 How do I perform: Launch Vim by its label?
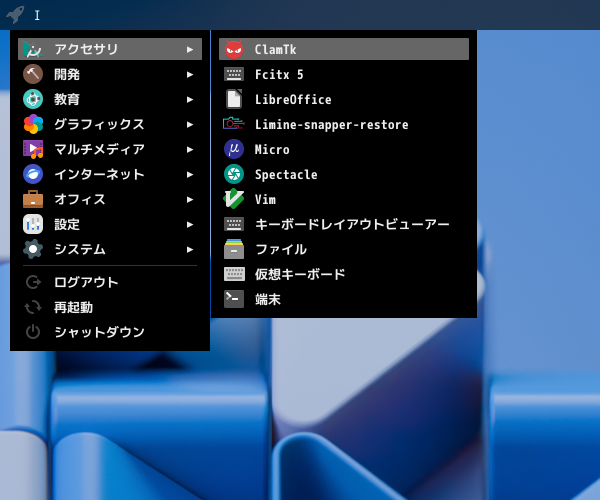click(x=265, y=199)
